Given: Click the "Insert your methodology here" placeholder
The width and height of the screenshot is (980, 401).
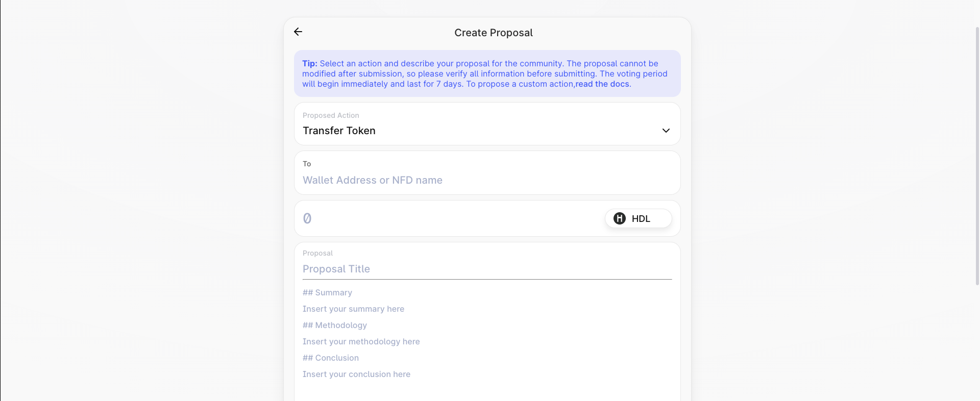Looking at the screenshot, I should point(361,341).
